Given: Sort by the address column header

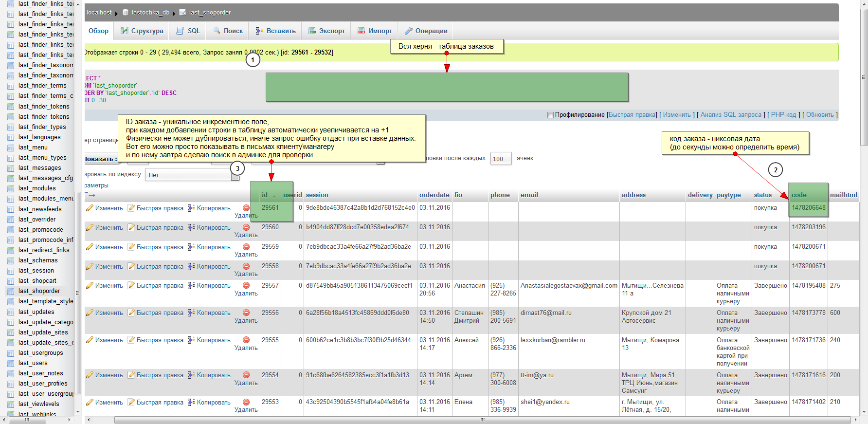Looking at the screenshot, I should 634,195.
